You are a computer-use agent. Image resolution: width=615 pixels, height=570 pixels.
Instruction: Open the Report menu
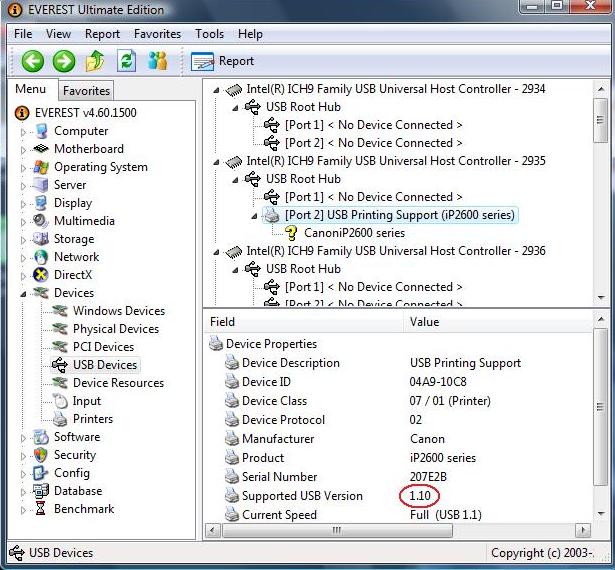point(102,34)
